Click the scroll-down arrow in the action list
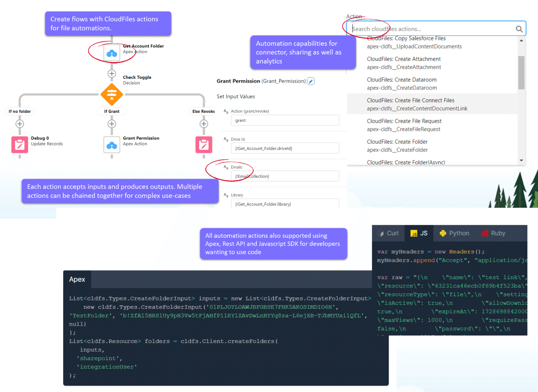Image resolution: width=538 pixels, height=392 pixels. (x=521, y=160)
